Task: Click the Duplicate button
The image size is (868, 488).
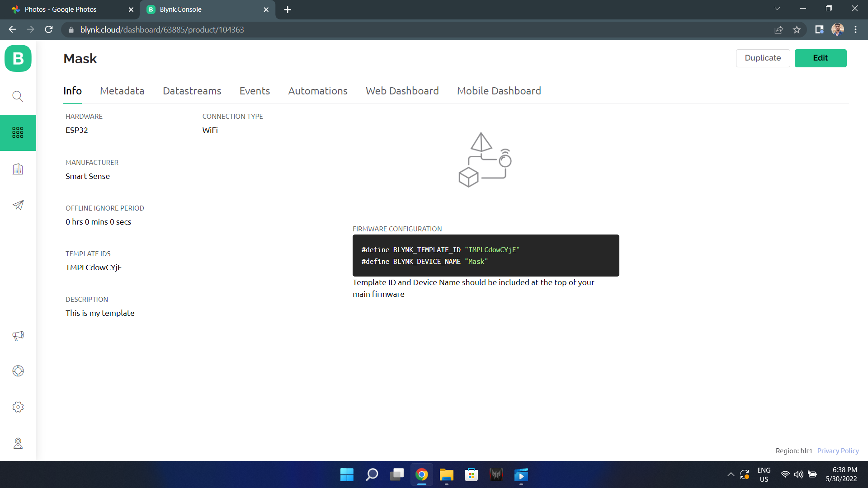Action: (763, 58)
